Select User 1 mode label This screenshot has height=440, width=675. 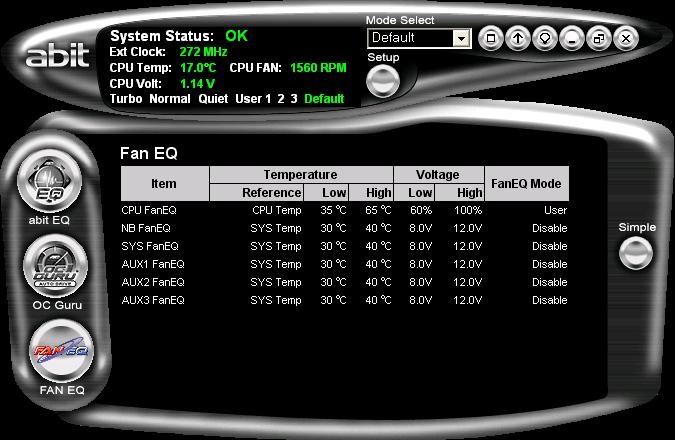(x=253, y=99)
